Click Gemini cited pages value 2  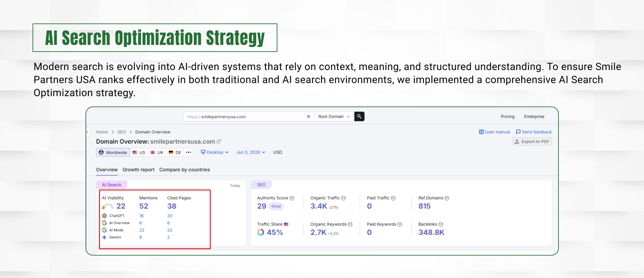(168, 237)
